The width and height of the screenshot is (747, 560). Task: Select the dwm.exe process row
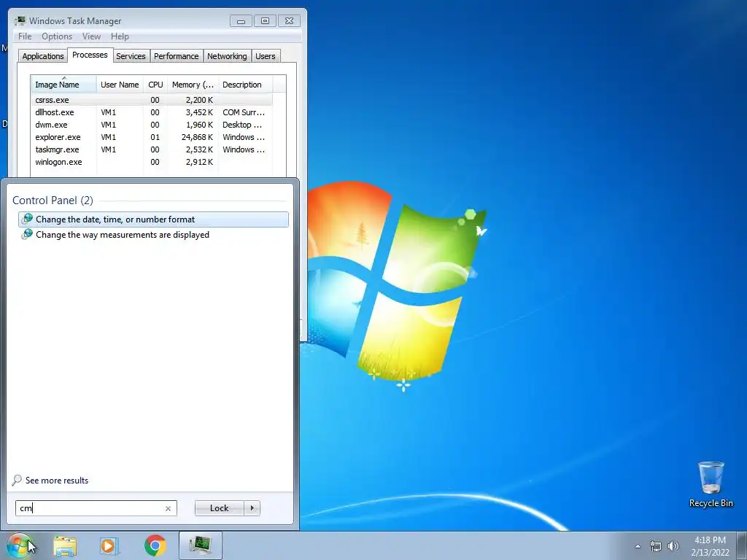[x=152, y=125]
